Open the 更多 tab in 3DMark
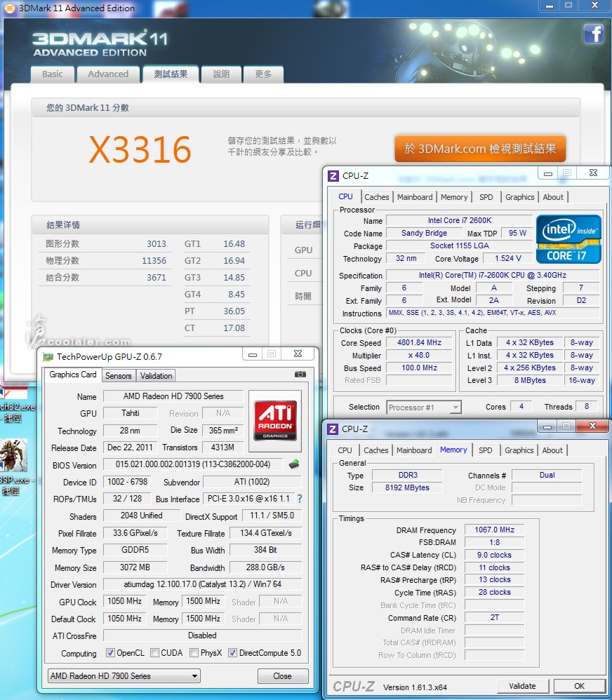 [263, 74]
